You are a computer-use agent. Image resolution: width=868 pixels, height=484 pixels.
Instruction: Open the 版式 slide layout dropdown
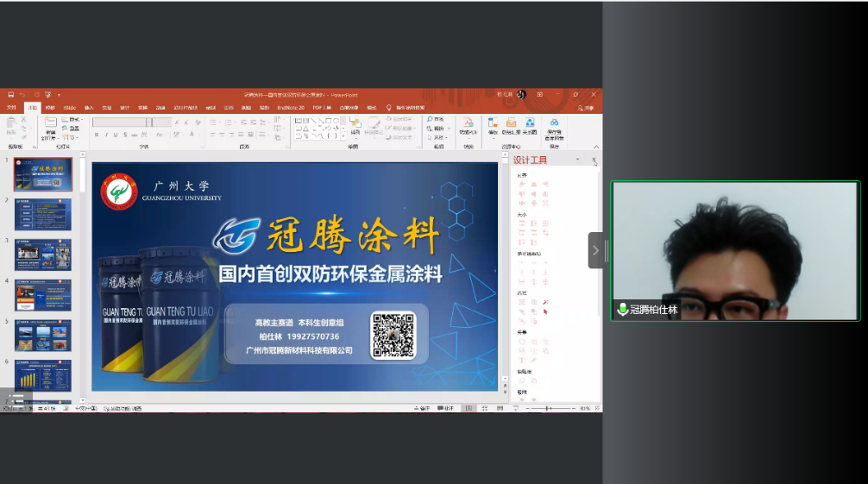(x=72, y=120)
